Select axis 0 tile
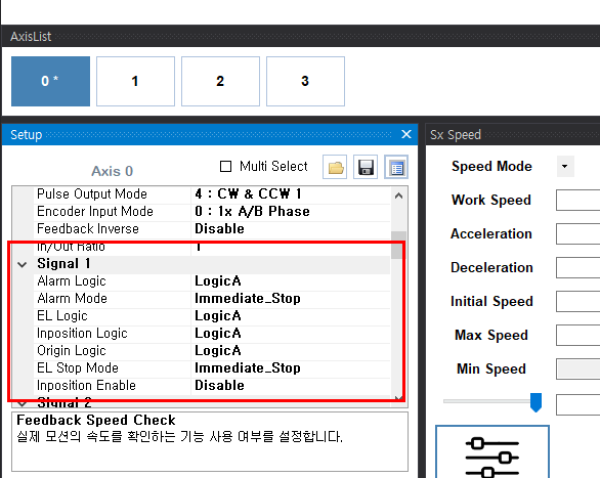 50,81
